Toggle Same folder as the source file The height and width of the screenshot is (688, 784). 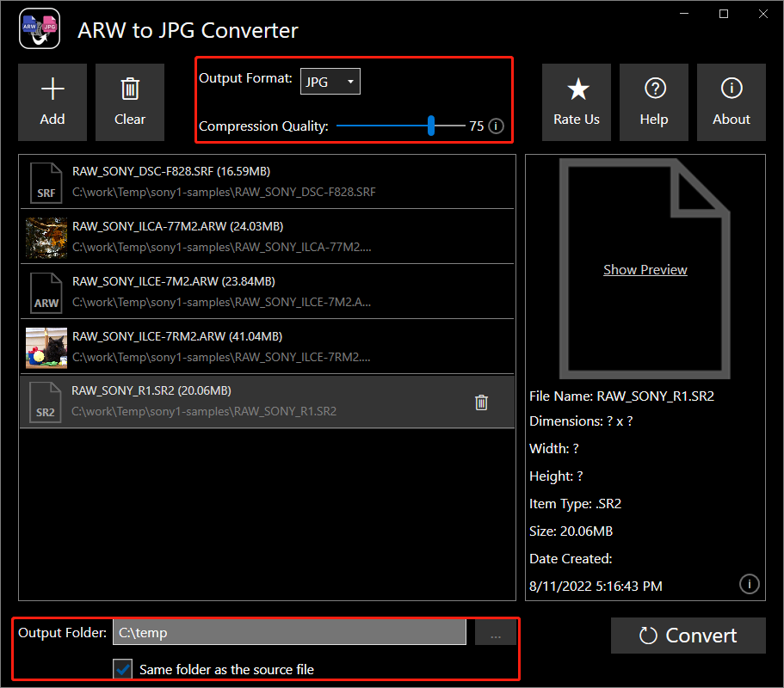[x=123, y=669]
